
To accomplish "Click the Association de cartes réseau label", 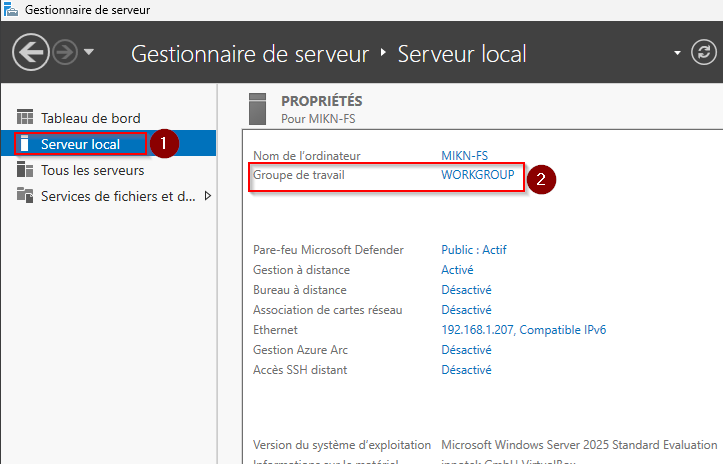I will tap(327, 310).
